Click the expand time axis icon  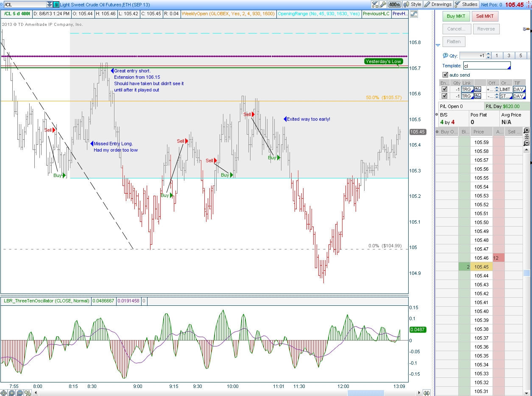pos(426,393)
